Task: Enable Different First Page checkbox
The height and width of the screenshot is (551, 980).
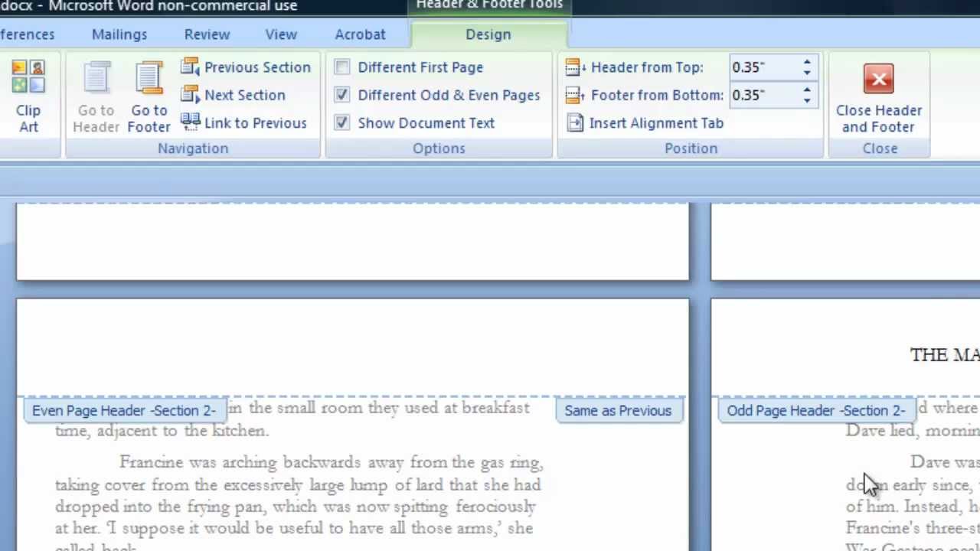Action: 342,67
